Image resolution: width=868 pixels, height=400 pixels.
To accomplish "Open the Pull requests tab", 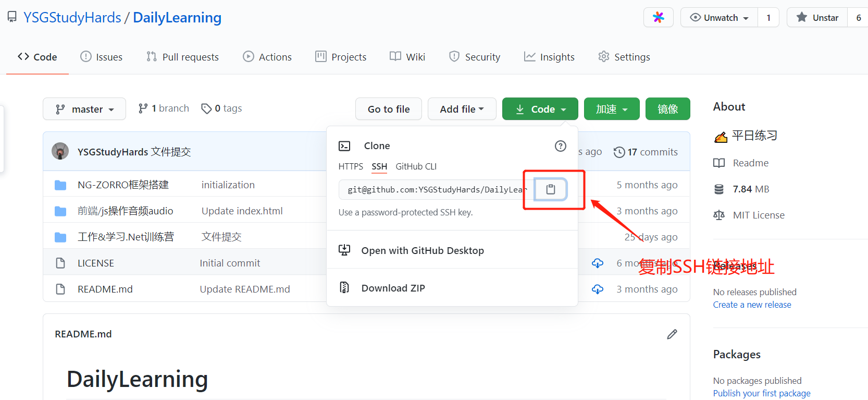I will 182,57.
